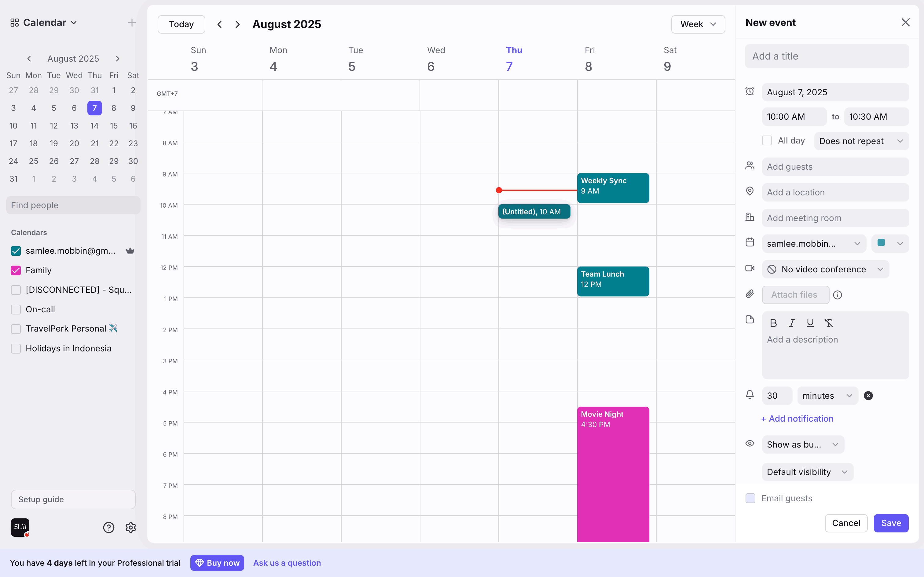Viewport: 924px width, 577px height.
Task: Open the Calendar app switcher menu
Action: click(44, 23)
